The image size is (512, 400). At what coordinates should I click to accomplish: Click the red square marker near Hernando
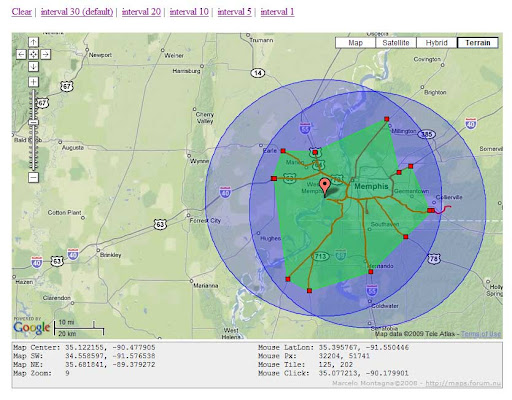pos(371,272)
